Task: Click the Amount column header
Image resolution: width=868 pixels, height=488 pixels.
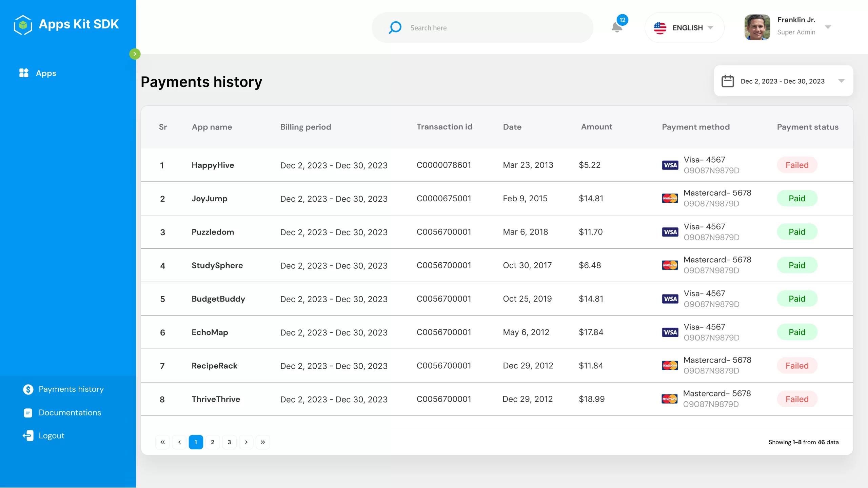Action: (x=596, y=127)
